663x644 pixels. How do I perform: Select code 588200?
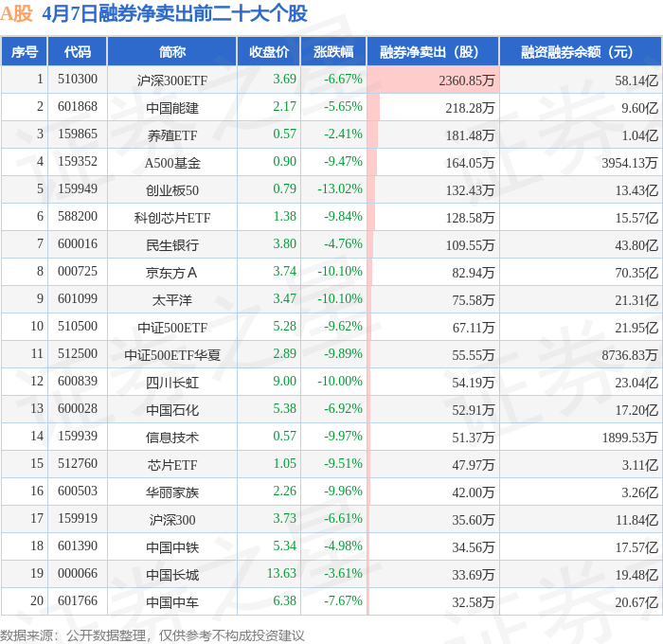tap(78, 217)
